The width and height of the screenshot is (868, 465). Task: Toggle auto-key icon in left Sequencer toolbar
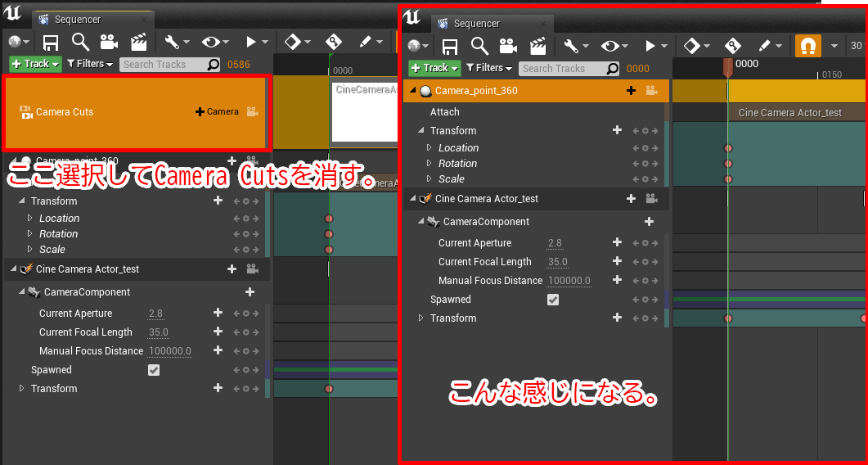[334, 42]
